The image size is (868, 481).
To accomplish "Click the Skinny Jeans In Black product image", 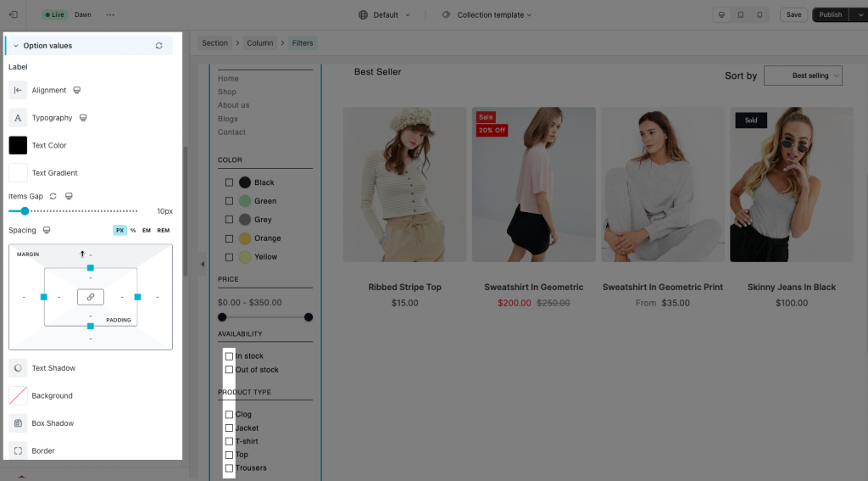I will coord(792,185).
